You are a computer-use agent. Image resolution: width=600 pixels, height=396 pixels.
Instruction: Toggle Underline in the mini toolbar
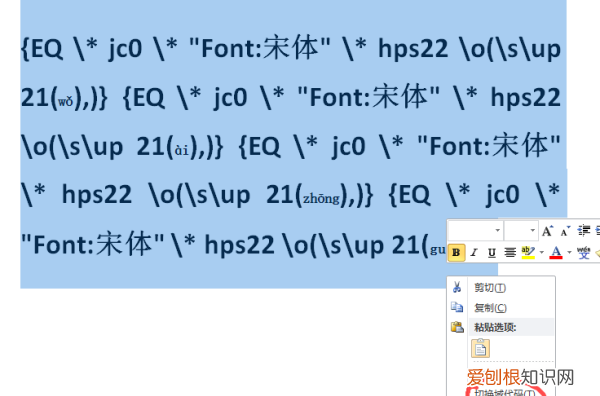pos(492,253)
